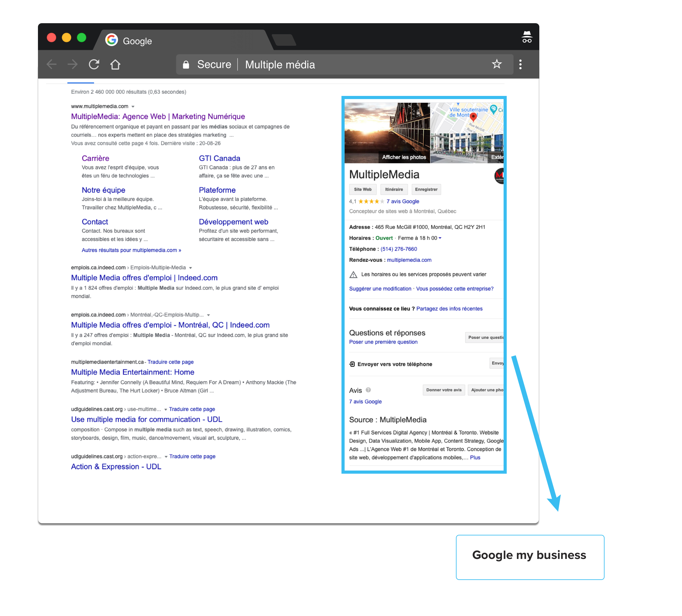Open a new tab button
The height and width of the screenshot is (616, 682).
tap(284, 40)
